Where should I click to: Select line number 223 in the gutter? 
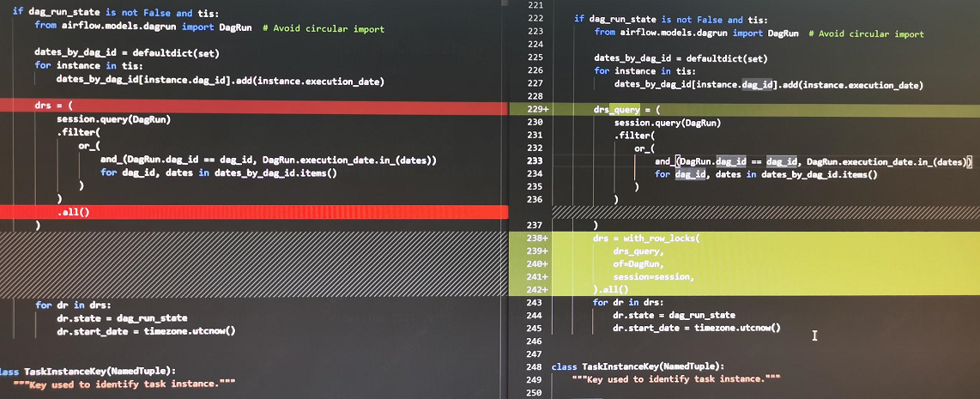[x=535, y=33]
